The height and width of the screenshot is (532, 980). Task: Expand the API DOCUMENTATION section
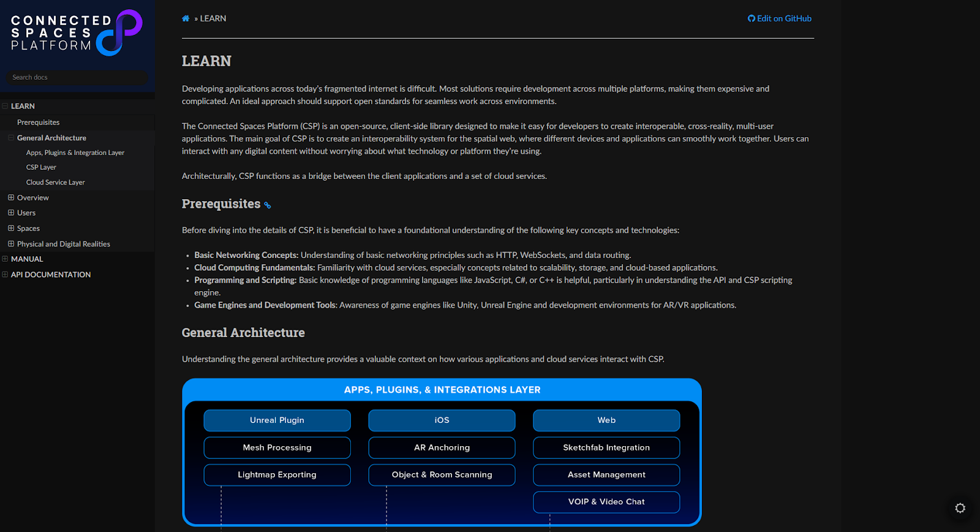click(x=5, y=275)
